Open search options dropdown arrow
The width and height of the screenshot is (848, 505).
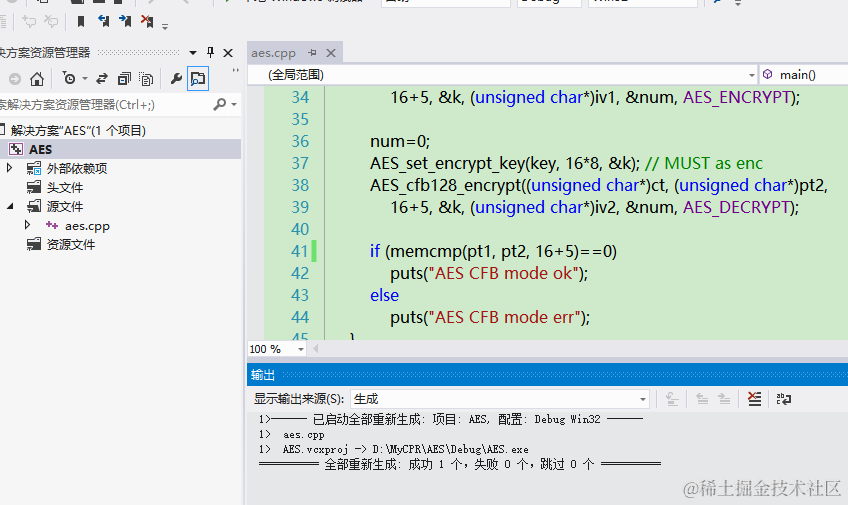tap(234, 104)
